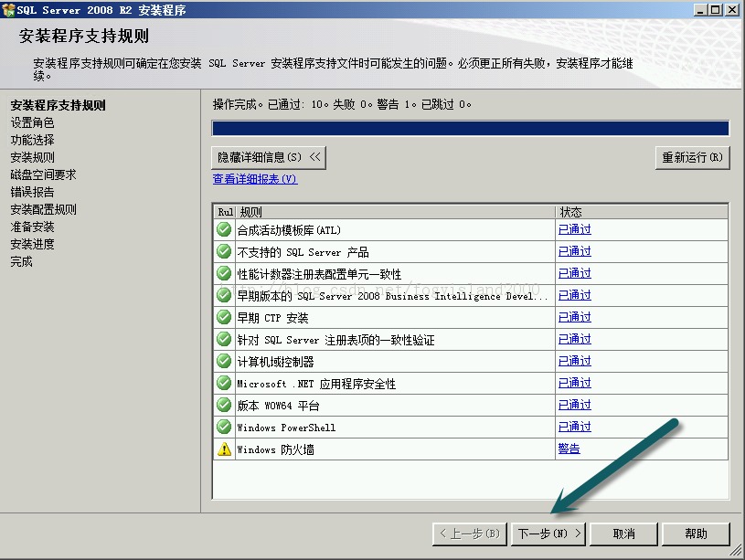Select 安装规则 step in the sidebar
The height and width of the screenshot is (560, 745).
click(x=32, y=157)
